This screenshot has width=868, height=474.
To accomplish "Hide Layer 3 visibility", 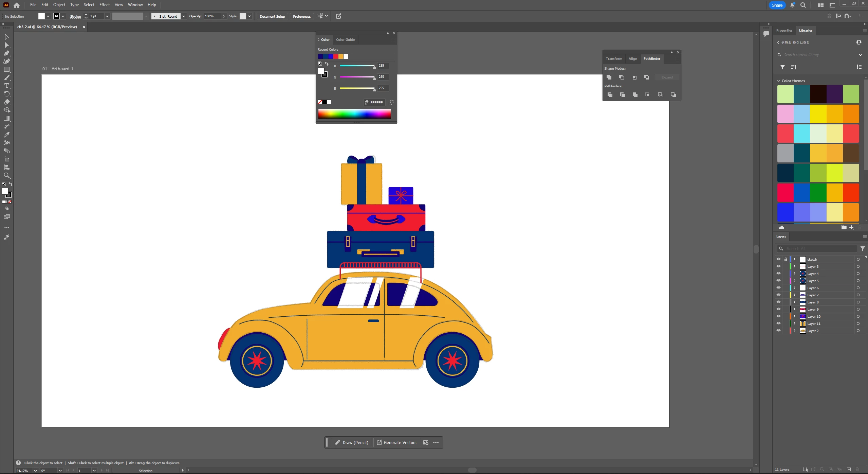I will pos(778,266).
